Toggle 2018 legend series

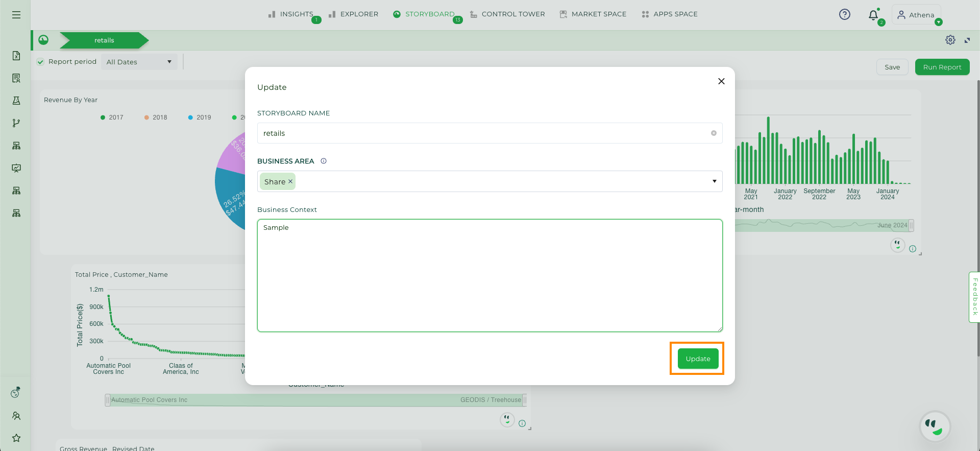click(156, 117)
